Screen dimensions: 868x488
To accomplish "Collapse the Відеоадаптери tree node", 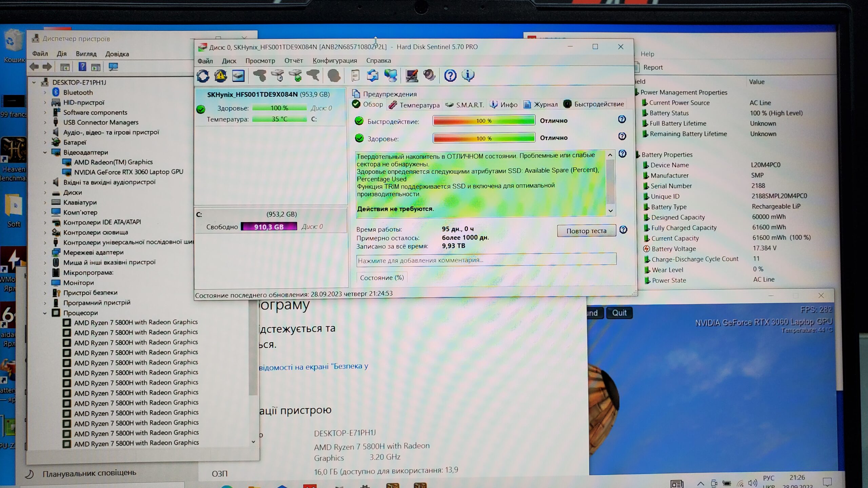I will point(45,152).
